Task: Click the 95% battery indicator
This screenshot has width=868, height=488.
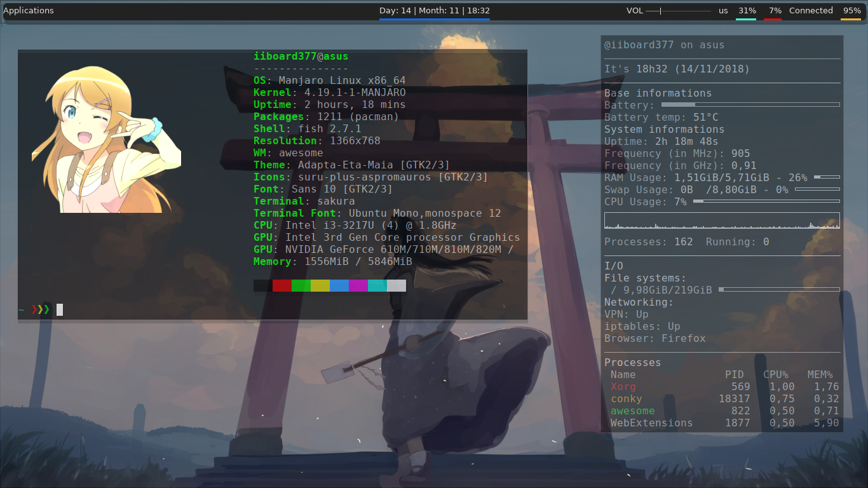Action: pyautogui.click(x=851, y=11)
